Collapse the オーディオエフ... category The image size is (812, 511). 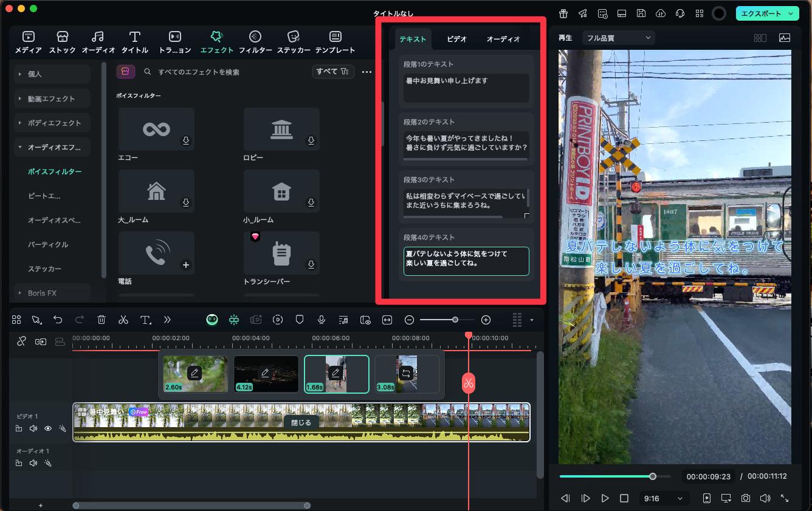coord(52,147)
